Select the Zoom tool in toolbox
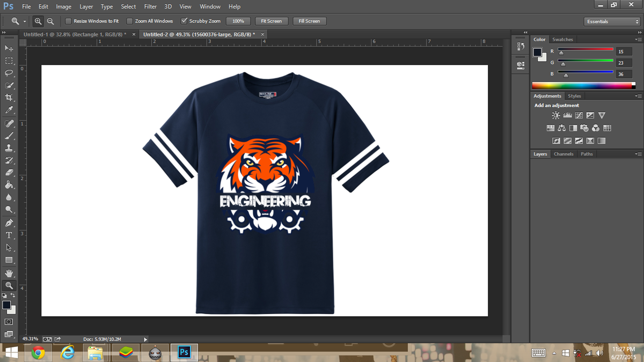644x362 pixels. point(9,286)
